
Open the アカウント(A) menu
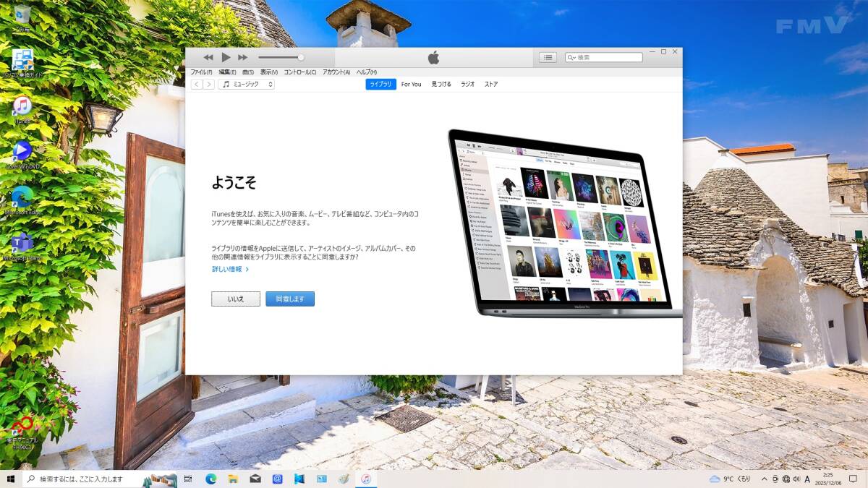336,72
